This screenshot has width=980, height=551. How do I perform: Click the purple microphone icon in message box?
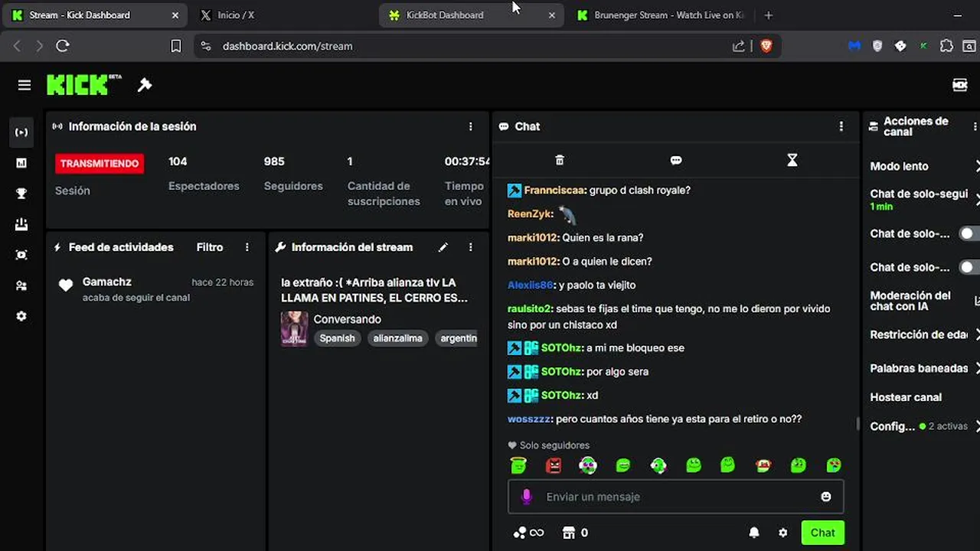[526, 497]
